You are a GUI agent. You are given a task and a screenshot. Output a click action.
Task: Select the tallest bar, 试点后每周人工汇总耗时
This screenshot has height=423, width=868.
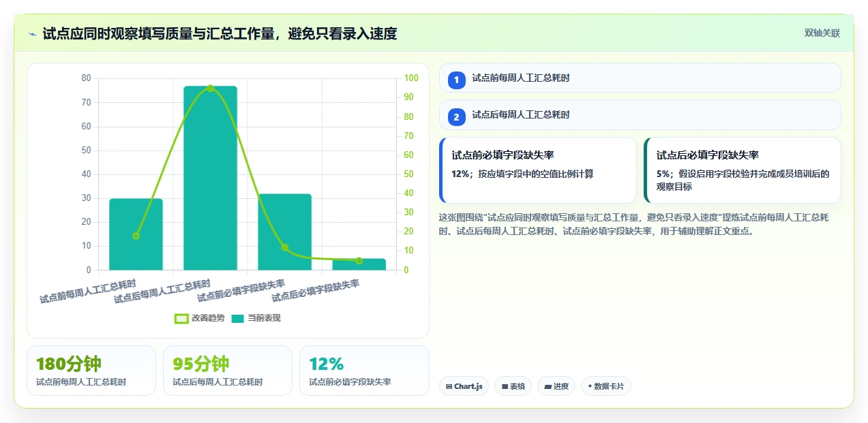(210, 178)
